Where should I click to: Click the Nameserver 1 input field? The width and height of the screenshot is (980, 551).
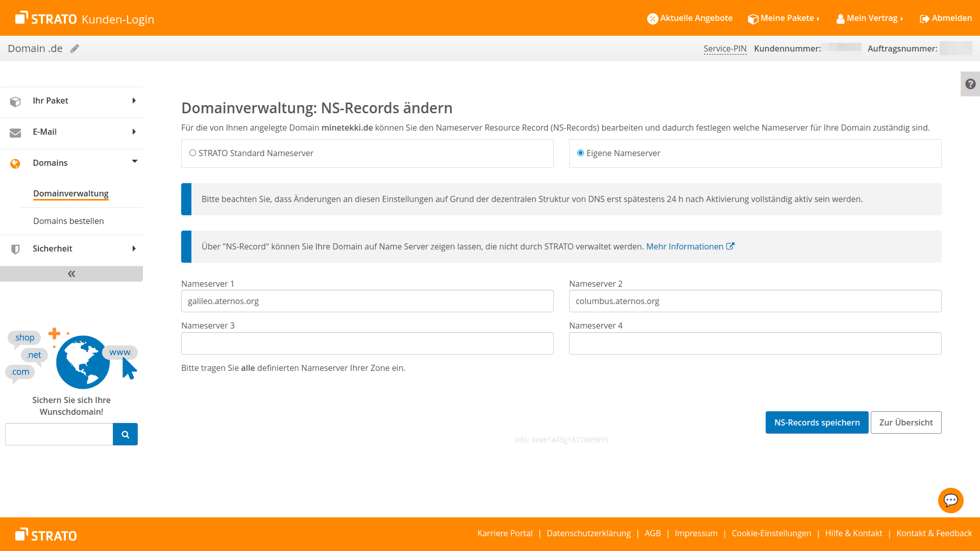[367, 301]
